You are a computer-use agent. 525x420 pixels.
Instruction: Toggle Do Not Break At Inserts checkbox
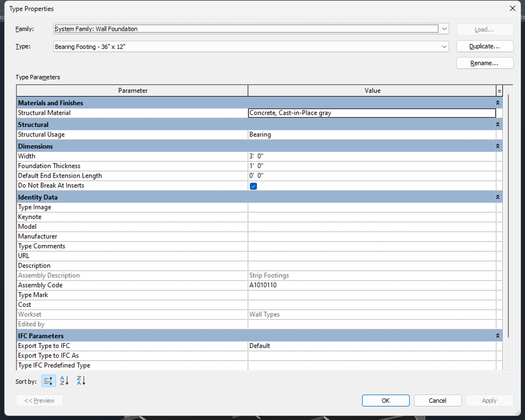pyautogui.click(x=253, y=186)
